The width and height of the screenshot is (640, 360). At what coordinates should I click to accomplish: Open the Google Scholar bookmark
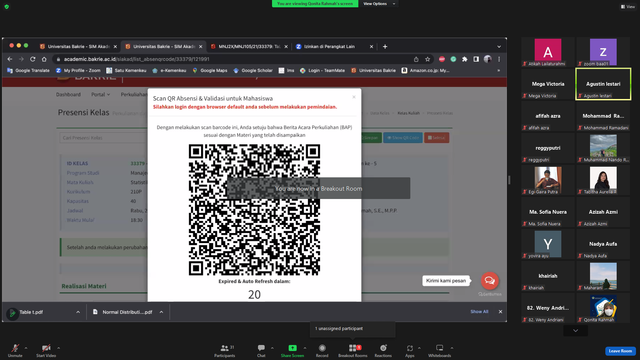click(x=253, y=70)
